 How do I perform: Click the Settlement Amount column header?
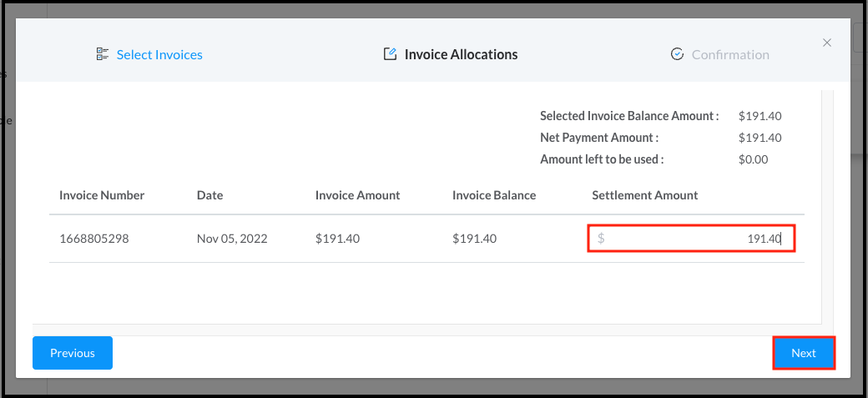[x=644, y=195]
